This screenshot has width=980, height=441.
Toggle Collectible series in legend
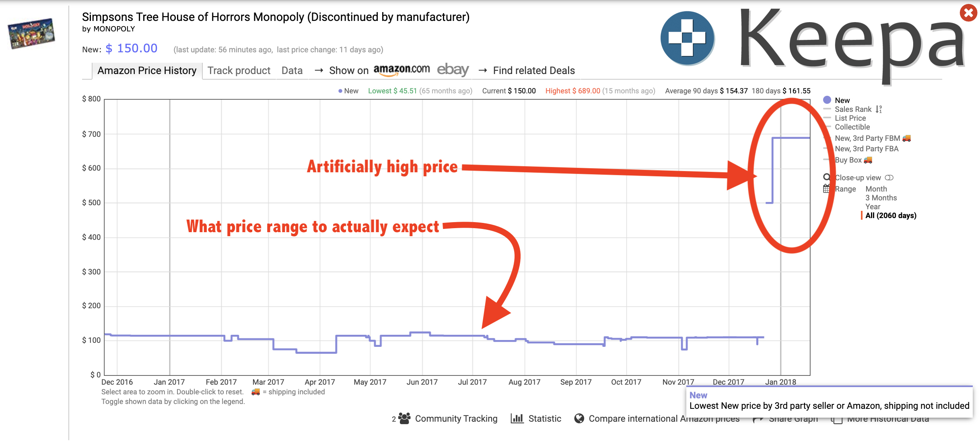pos(852,127)
